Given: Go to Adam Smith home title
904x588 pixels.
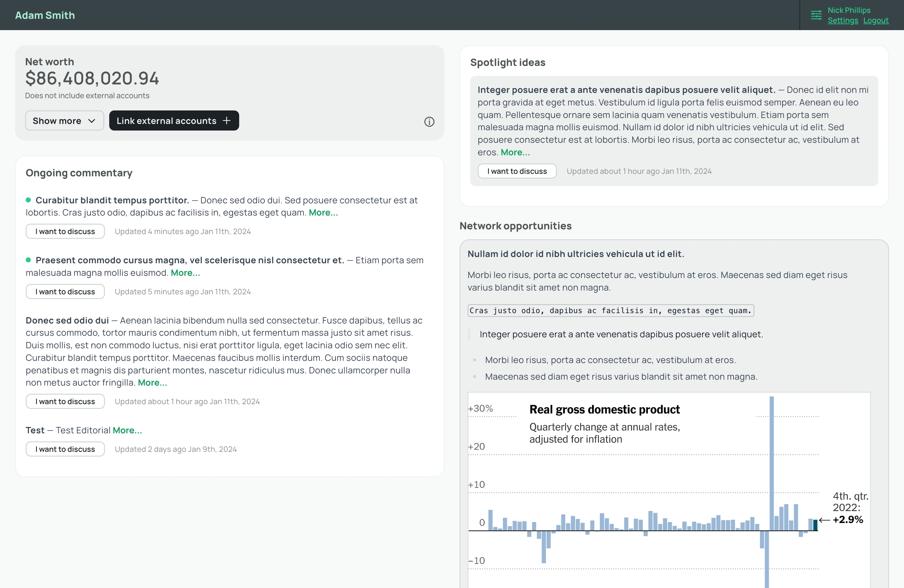Looking at the screenshot, I should coord(45,15).
